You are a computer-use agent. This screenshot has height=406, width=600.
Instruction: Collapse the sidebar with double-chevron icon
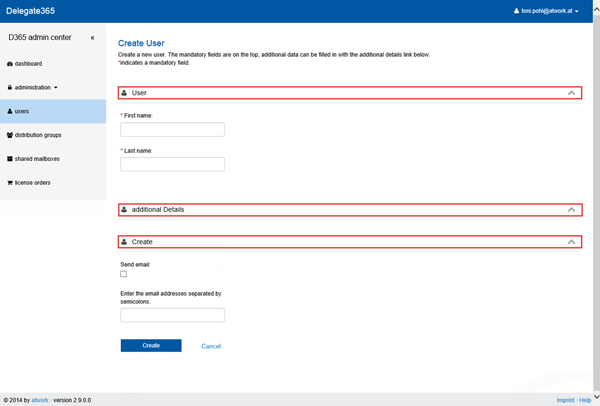pyautogui.click(x=92, y=38)
